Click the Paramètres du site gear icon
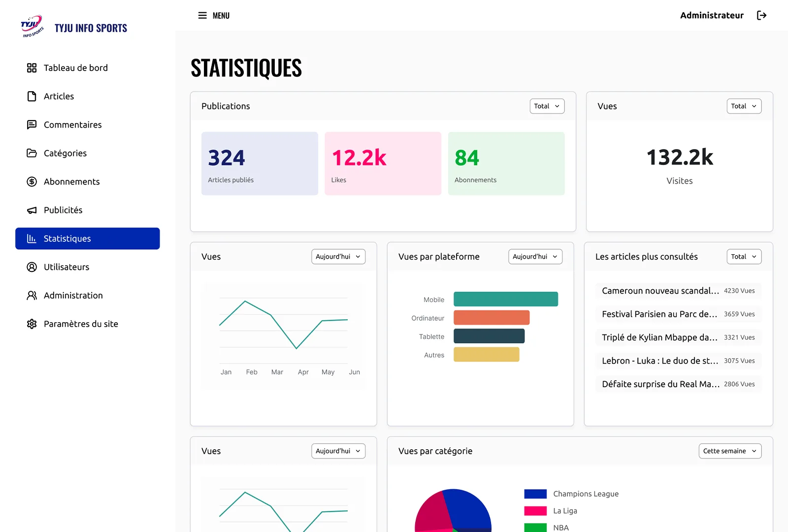 click(32, 324)
